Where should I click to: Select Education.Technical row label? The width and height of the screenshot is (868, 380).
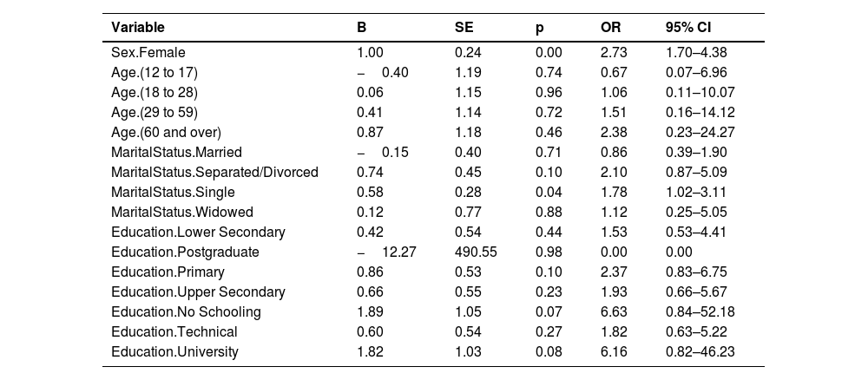(x=174, y=331)
